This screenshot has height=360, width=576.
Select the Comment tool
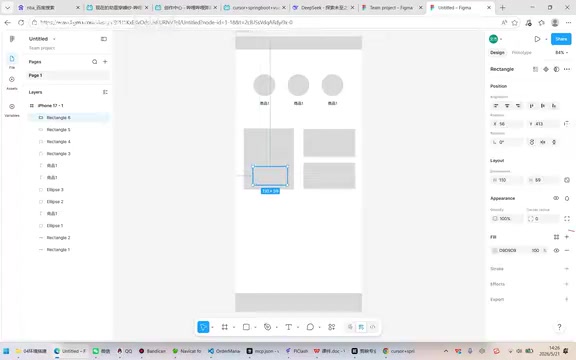(310, 327)
